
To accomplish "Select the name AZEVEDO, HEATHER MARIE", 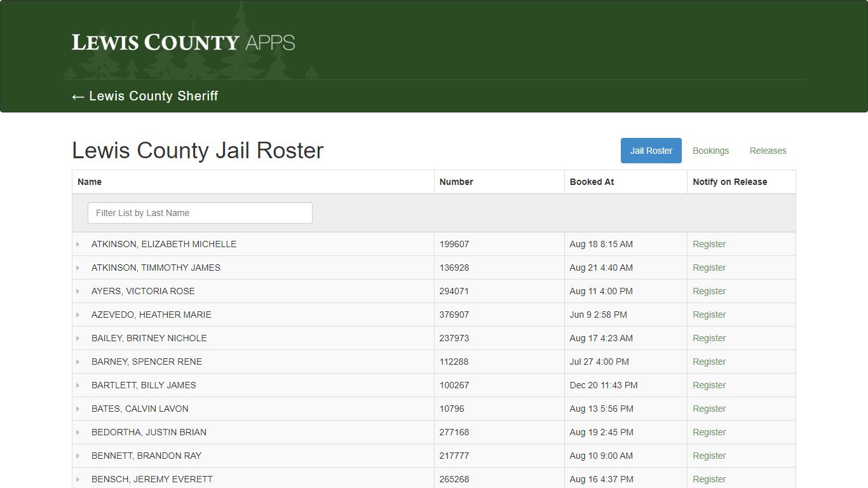I will tap(151, 315).
